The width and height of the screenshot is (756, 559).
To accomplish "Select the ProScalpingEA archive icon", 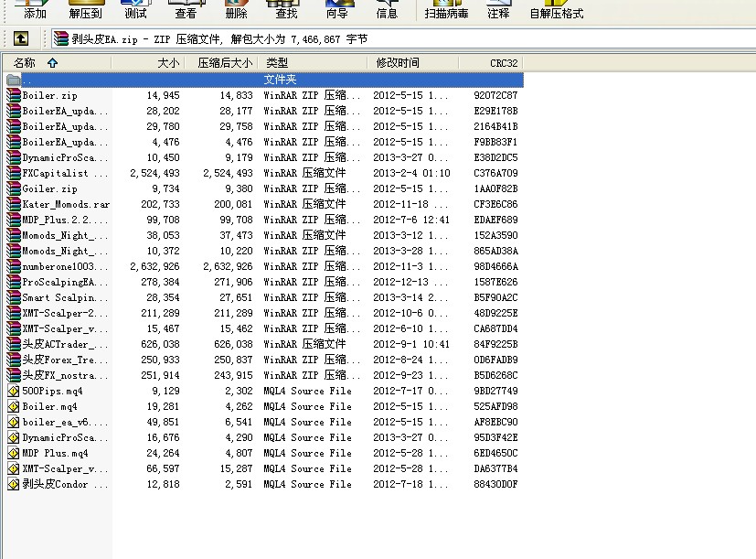I will [14, 282].
